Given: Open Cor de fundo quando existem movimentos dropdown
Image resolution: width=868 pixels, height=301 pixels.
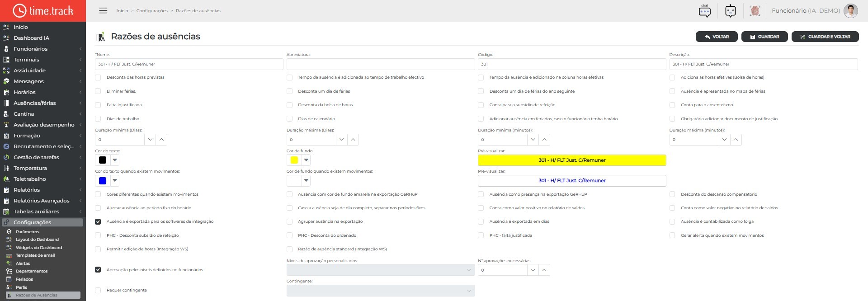Looking at the screenshot, I should coord(307,181).
